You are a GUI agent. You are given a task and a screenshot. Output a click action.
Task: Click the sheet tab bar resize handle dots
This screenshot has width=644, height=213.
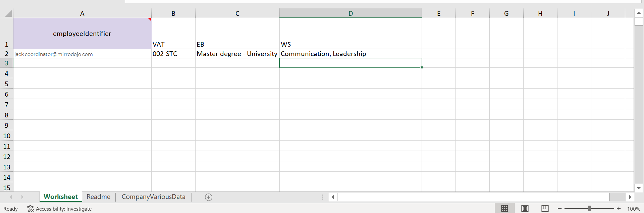[x=323, y=197]
